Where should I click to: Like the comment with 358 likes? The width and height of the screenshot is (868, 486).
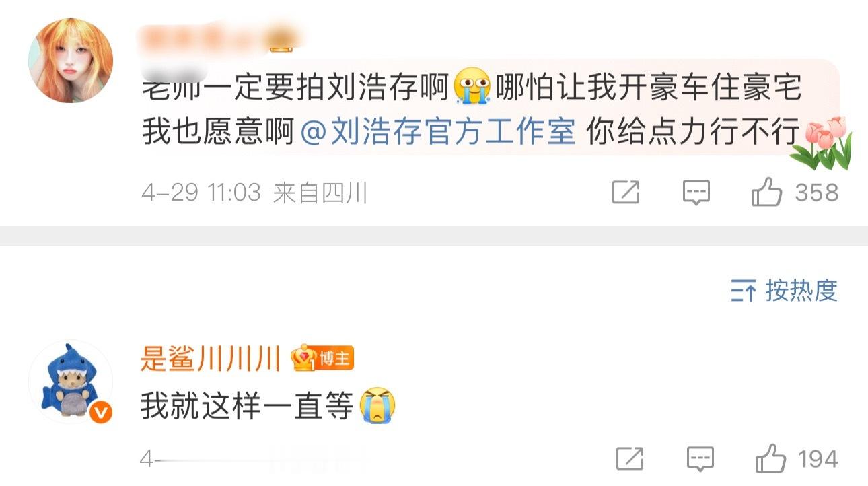click(766, 193)
